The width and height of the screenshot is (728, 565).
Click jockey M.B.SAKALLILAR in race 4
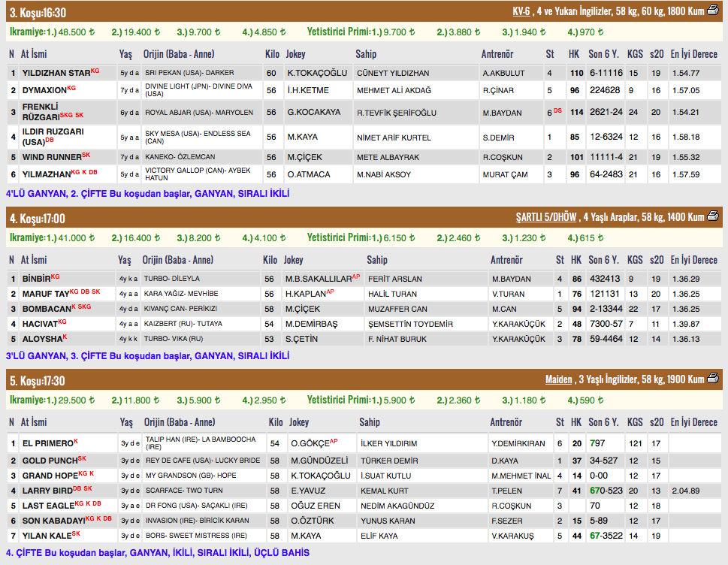pos(319,279)
